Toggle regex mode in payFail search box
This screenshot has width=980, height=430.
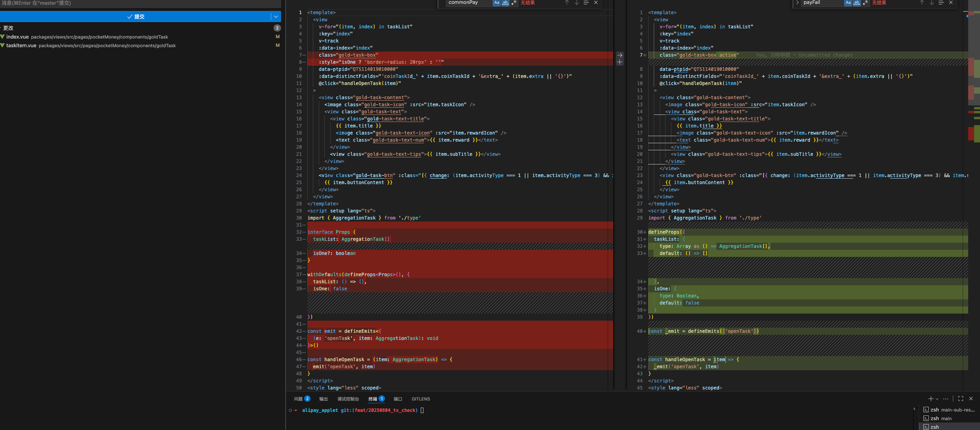pyautogui.click(x=865, y=3)
